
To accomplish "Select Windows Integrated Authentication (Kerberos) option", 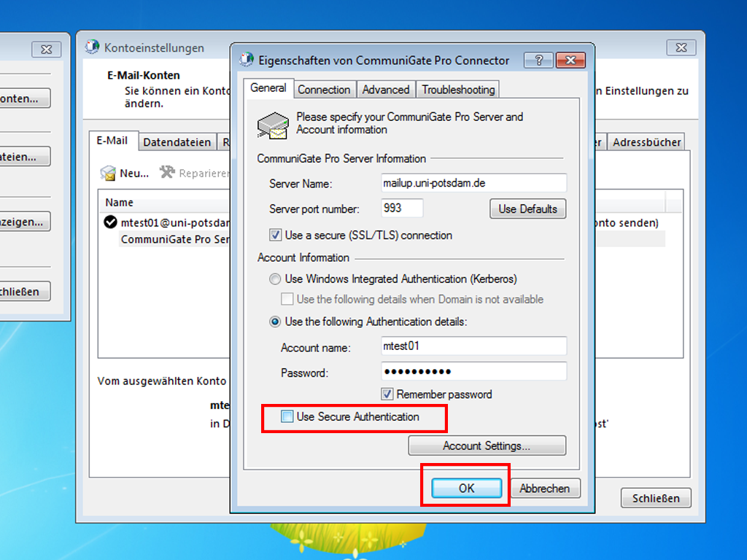I will point(275,279).
